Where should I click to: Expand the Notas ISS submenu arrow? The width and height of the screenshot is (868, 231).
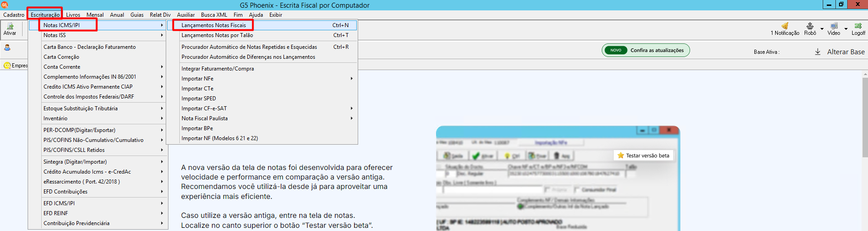pyautogui.click(x=162, y=35)
